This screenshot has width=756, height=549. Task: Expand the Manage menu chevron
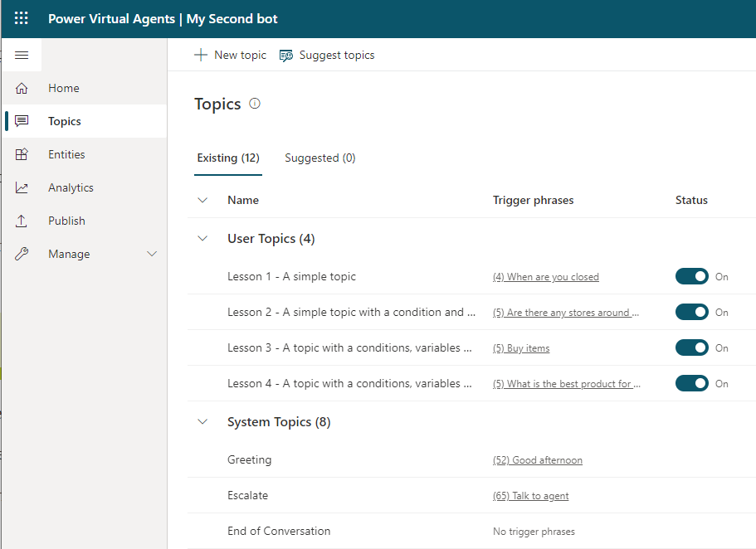pos(152,254)
